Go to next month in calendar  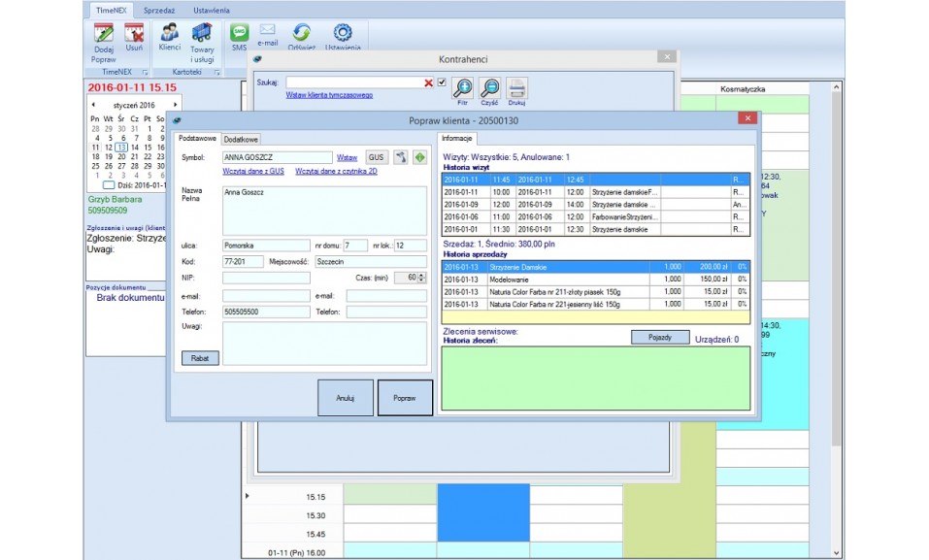click(175, 105)
